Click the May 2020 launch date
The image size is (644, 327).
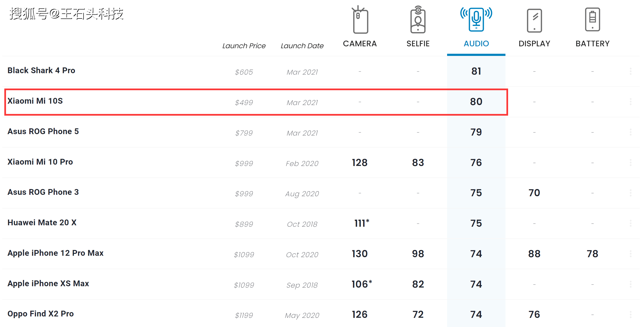coord(302,316)
